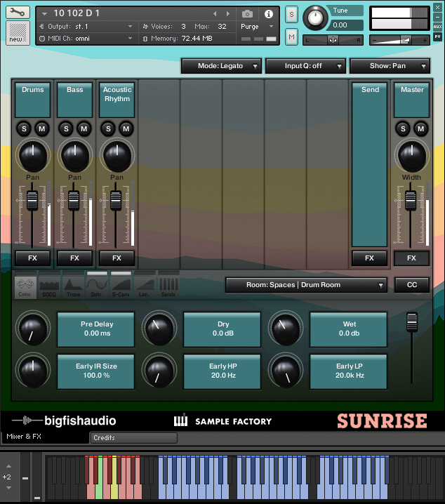The width and height of the screenshot is (445, 504).
Task: Go to previous instrument with left arrow
Action: point(215,14)
